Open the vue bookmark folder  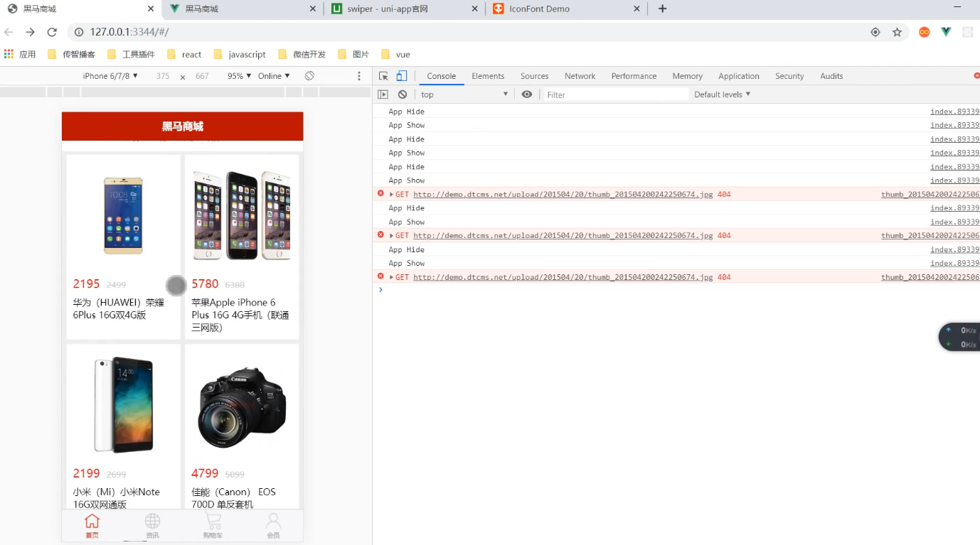point(395,54)
